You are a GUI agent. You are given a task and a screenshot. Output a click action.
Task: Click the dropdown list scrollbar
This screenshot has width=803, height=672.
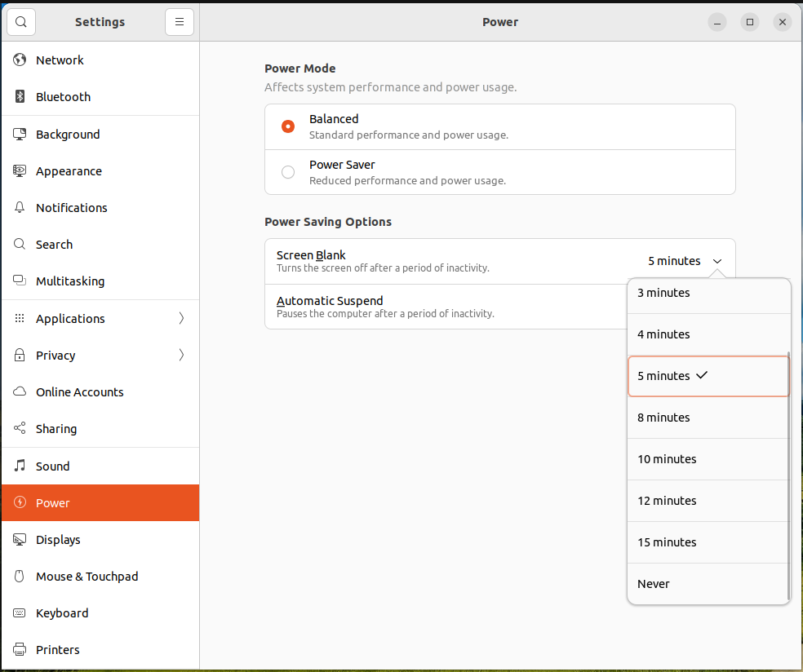(x=788, y=476)
